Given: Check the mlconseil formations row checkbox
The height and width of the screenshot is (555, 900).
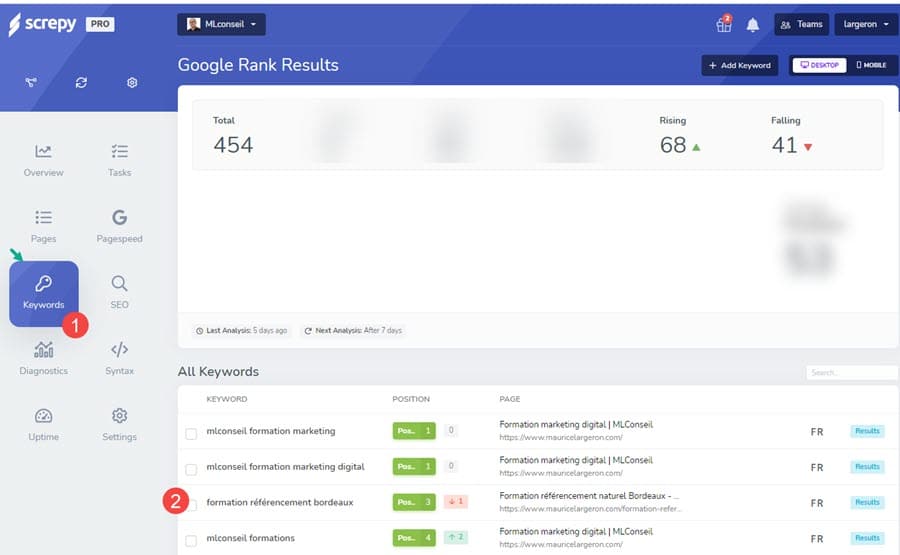Looking at the screenshot, I should click(191, 541).
